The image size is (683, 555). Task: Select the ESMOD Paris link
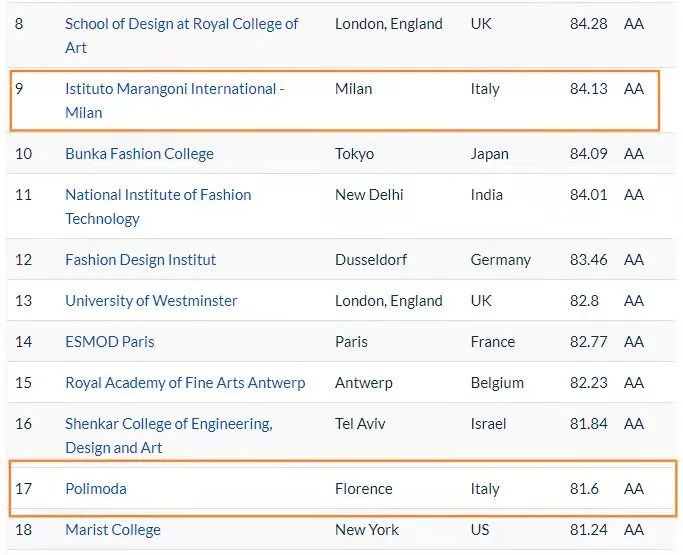110,342
